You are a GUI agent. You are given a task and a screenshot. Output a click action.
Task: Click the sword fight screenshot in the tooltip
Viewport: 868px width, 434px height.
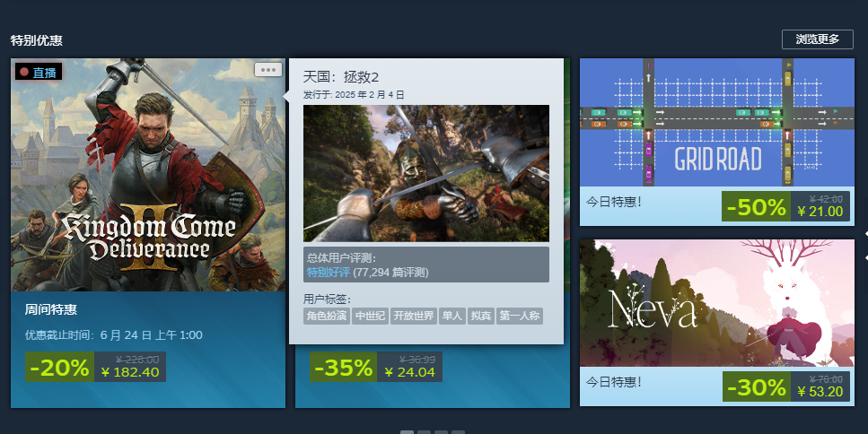pyautogui.click(x=426, y=174)
